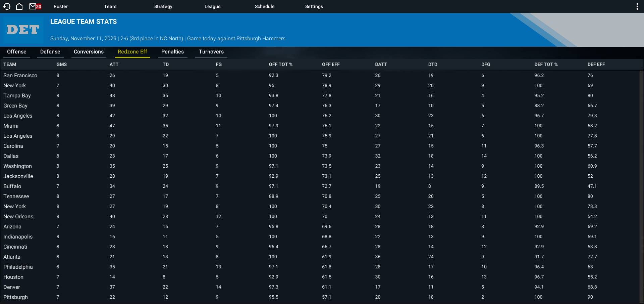Image resolution: width=644 pixels, height=304 pixels.
Task: Open the Settings menu
Action: coord(314,6)
